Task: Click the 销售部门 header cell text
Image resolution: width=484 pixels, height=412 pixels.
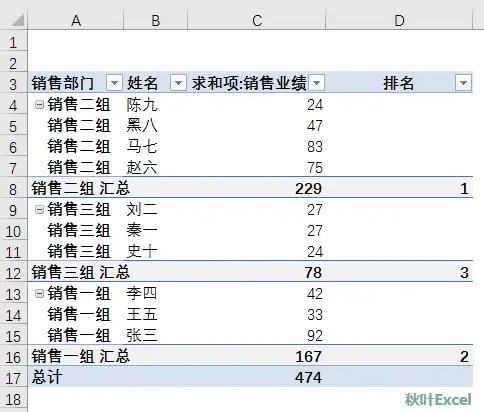Action: pyautogui.click(x=63, y=83)
